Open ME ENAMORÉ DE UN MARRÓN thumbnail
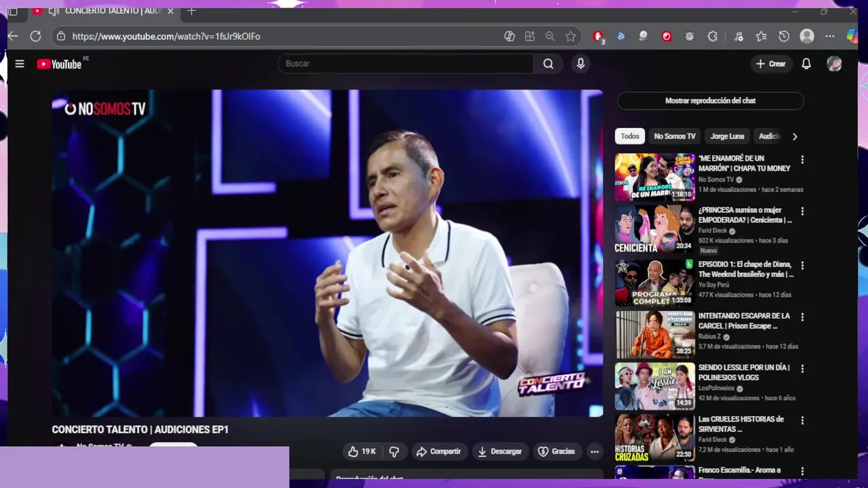 coord(655,177)
